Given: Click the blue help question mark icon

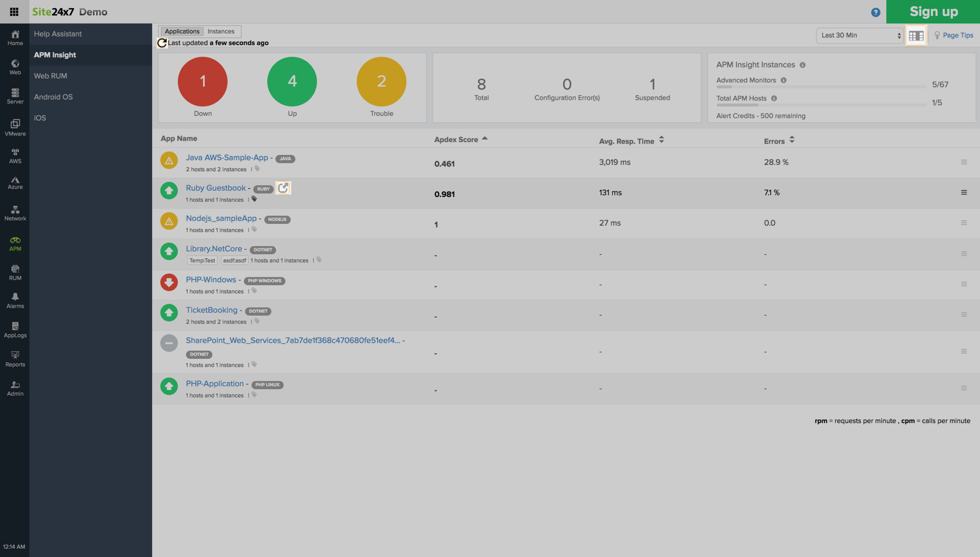Looking at the screenshot, I should (875, 12).
